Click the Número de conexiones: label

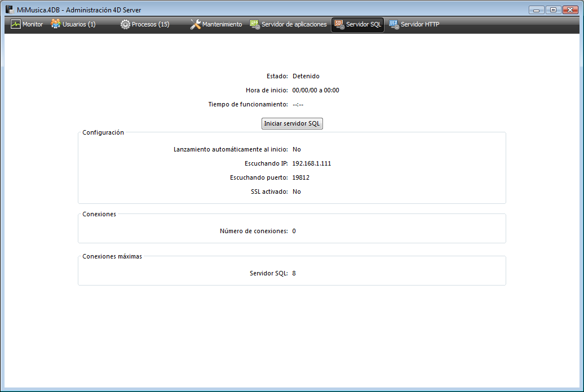click(x=254, y=231)
